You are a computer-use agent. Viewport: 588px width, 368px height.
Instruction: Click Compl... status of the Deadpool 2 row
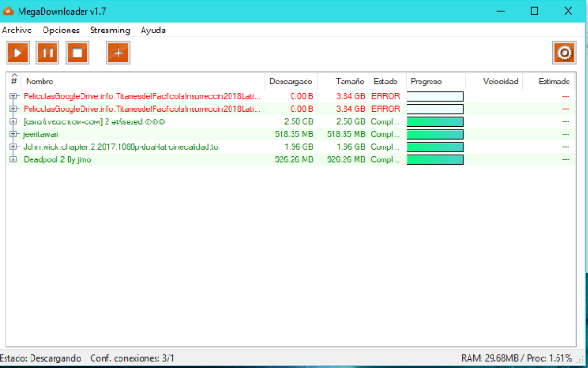[385, 159]
